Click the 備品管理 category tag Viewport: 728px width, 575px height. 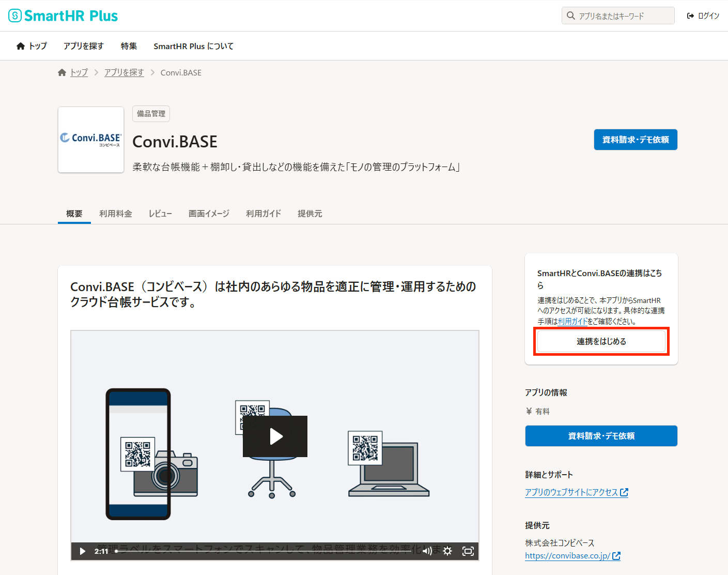pyautogui.click(x=151, y=114)
